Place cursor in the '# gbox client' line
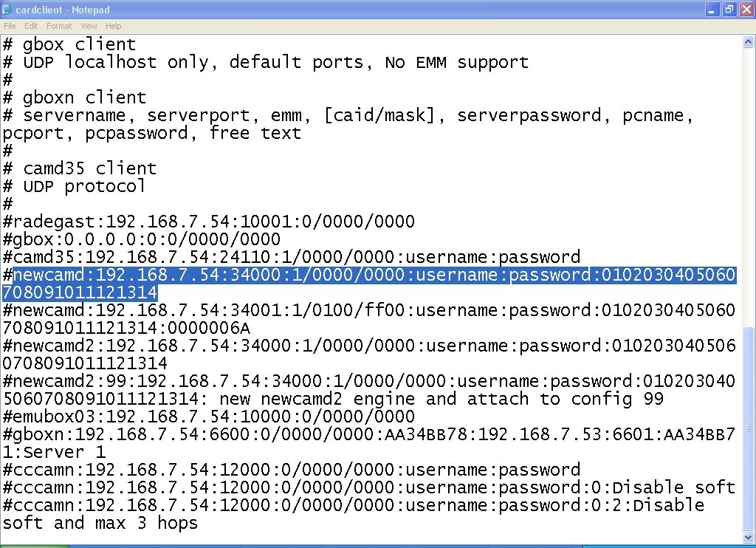The height and width of the screenshot is (548, 756). tap(69, 44)
